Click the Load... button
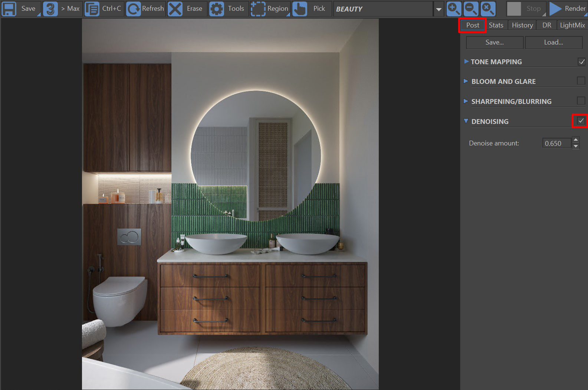Viewport: 588px width, 390px height. pos(553,42)
